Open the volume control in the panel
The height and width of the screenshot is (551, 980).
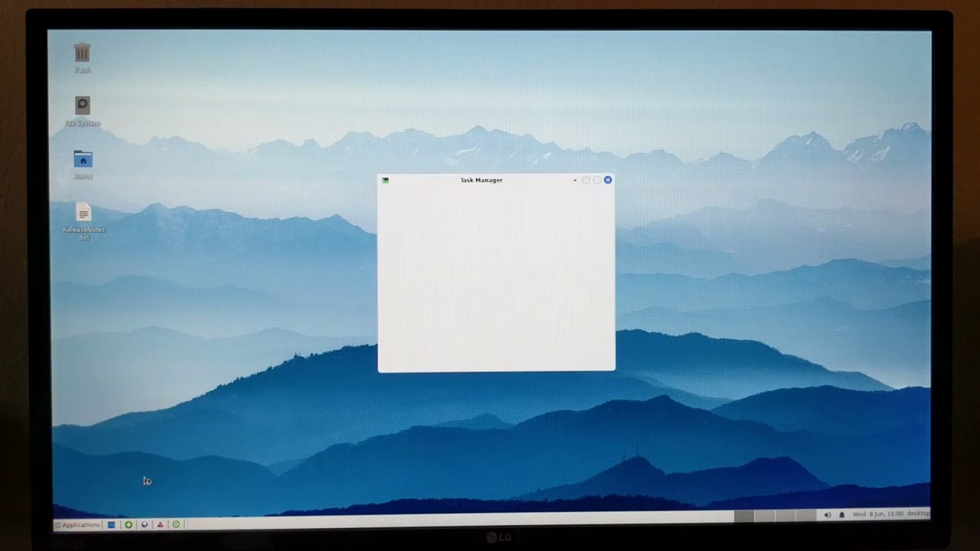point(828,515)
